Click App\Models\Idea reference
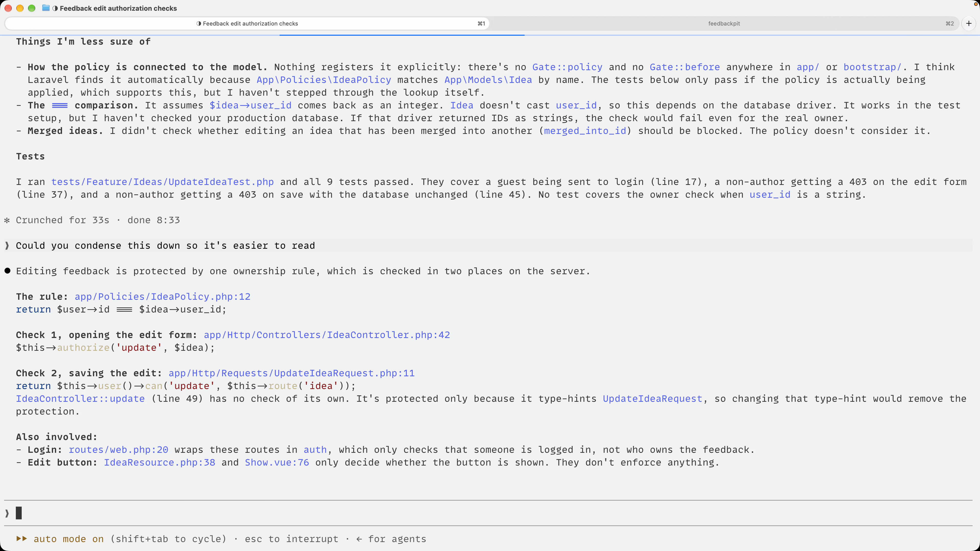Screen dimensions: 980x551 (488, 80)
